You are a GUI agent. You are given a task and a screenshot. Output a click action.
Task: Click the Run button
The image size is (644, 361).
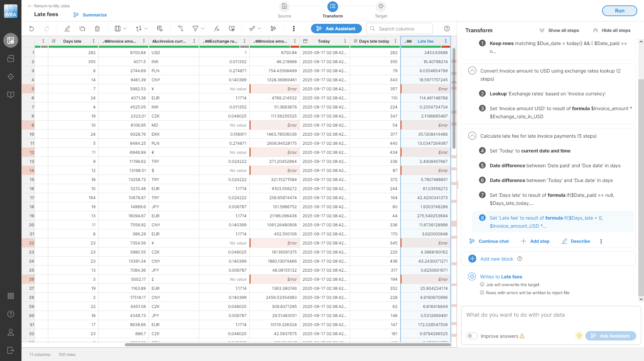coord(619,11)
